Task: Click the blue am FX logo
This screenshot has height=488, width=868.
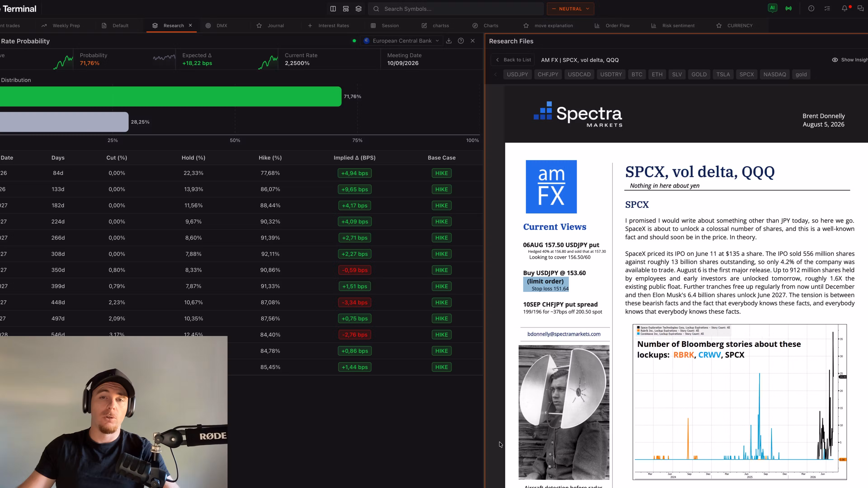Action: [551, 187]
